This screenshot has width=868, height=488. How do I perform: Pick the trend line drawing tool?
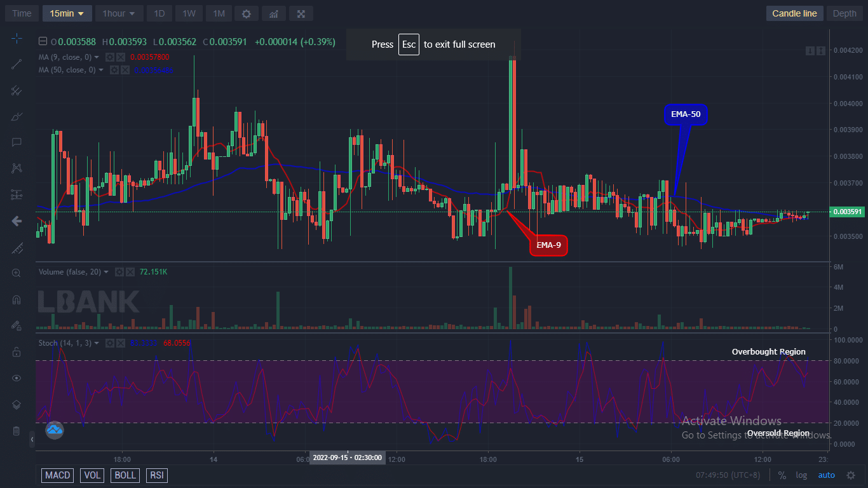point(17,64)
